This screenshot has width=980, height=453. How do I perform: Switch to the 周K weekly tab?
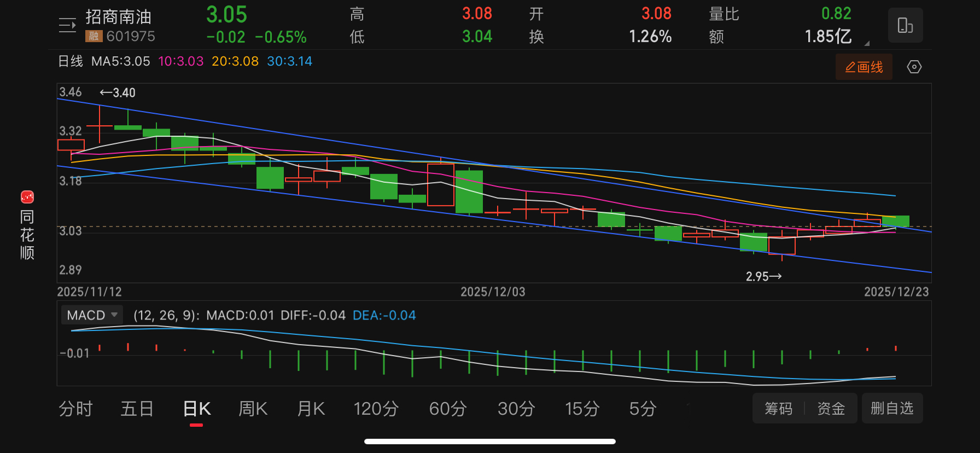(253, 409)
